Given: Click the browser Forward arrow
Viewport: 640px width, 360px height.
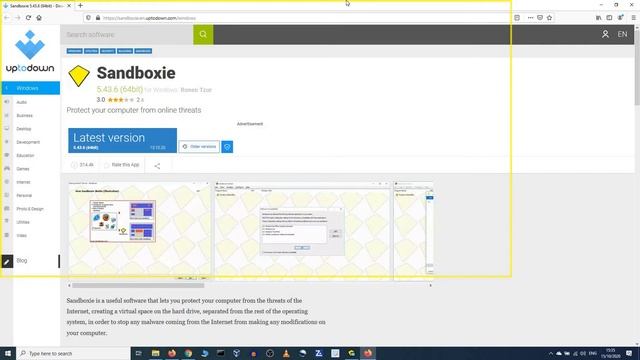Looking at the screenshot, I should (x=18, y=18).
